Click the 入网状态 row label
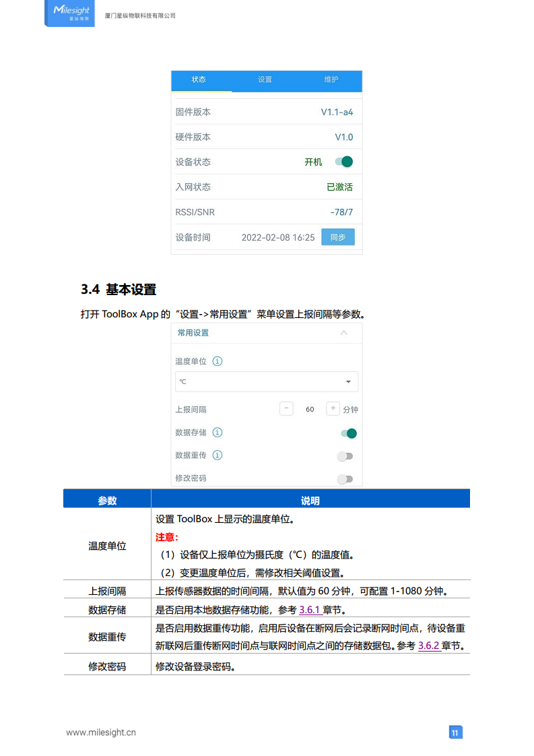Image resolution: width=534 pixels, height=756 pixels. coord(193,187)
